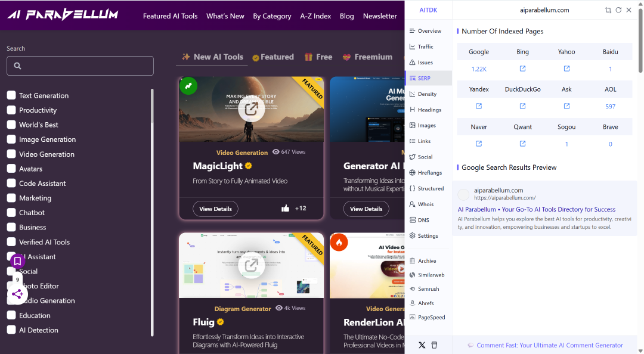
Task: Click the Diagram Generator category label on Fluig card
Action: tap(242, 309)
